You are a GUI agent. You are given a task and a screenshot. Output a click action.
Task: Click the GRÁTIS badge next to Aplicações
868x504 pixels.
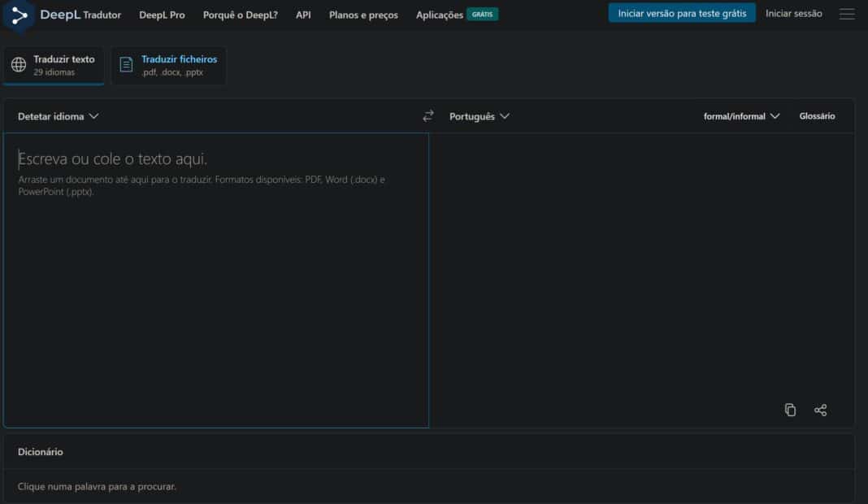coord(482,15)
